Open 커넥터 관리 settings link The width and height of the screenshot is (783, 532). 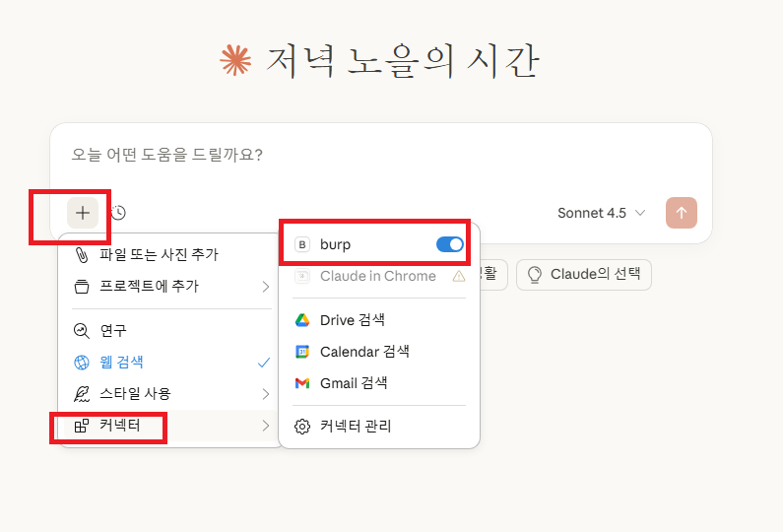click(x=356, y=427)
